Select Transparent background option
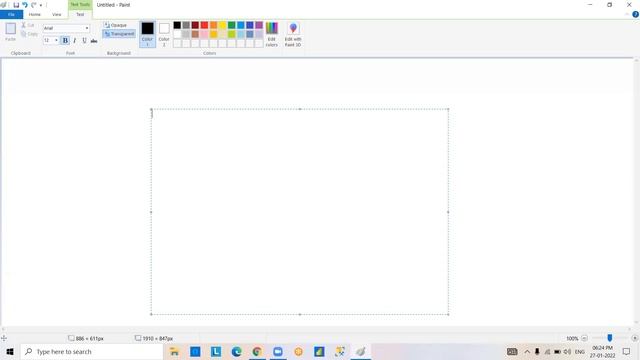The width and height of the screenshot is (640, 360). pyautogui.click(x=119, y=34)
